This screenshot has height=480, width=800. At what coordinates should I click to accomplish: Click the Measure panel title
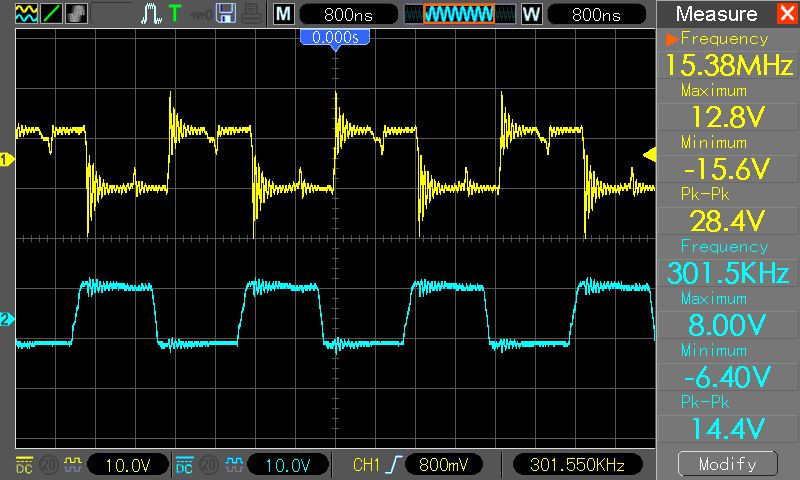click(x=716, y=14)
